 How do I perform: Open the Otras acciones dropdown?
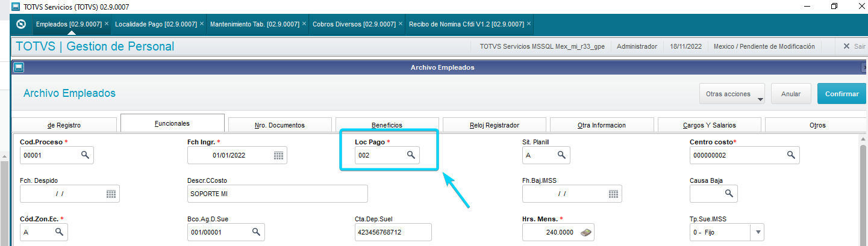732,94
